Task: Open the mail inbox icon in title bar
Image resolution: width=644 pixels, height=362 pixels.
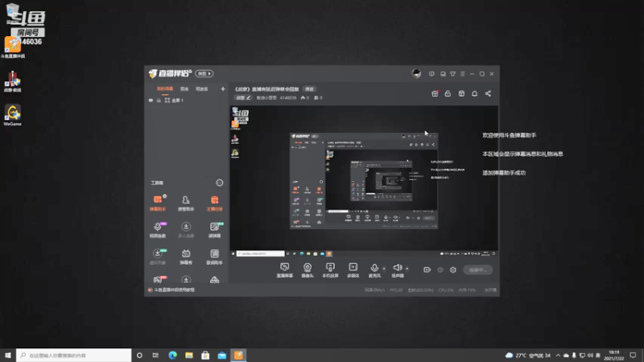Action: pos(443,74)
